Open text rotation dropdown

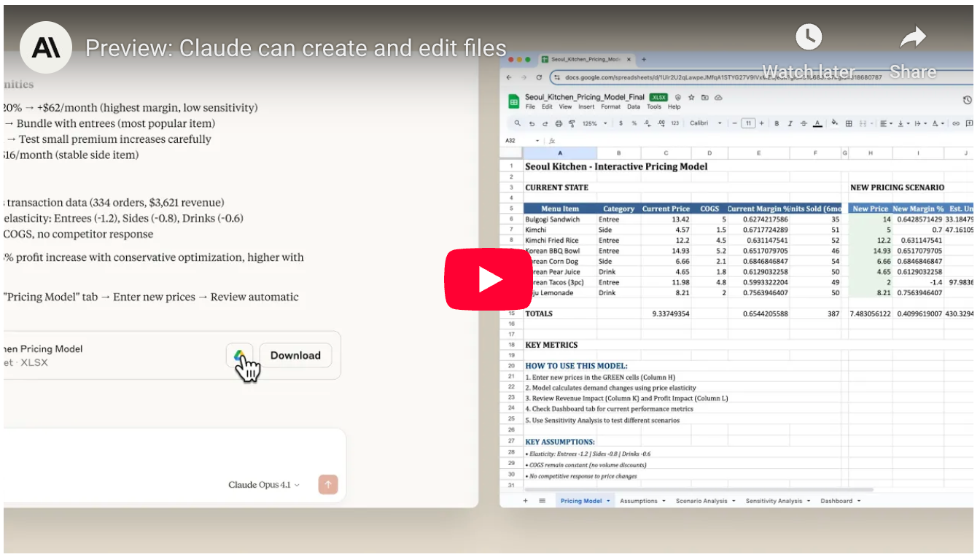pyautogui.click(x=938, y=123)
